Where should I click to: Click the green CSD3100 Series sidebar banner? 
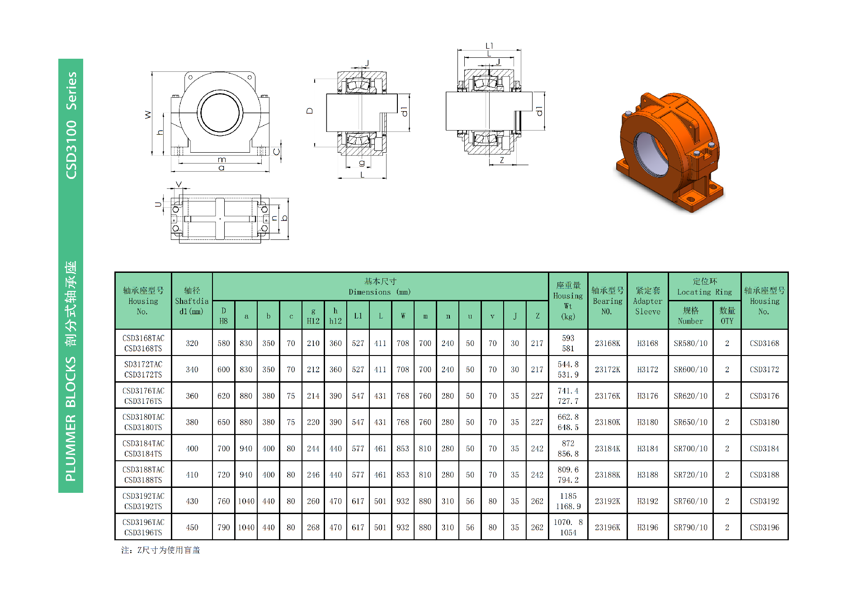tap(71, 276)
